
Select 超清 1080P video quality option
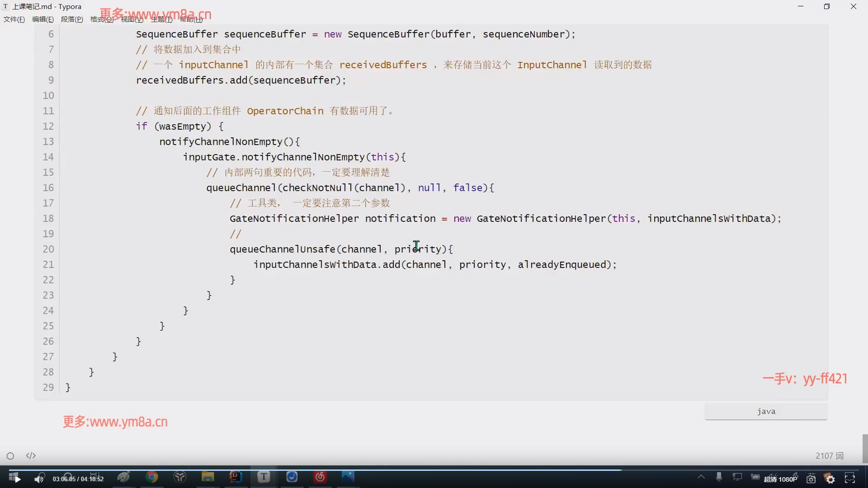click(x=780, y=479)
